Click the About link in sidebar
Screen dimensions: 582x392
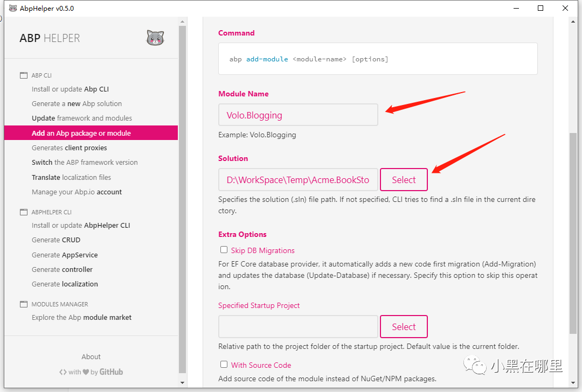point(91,356)
